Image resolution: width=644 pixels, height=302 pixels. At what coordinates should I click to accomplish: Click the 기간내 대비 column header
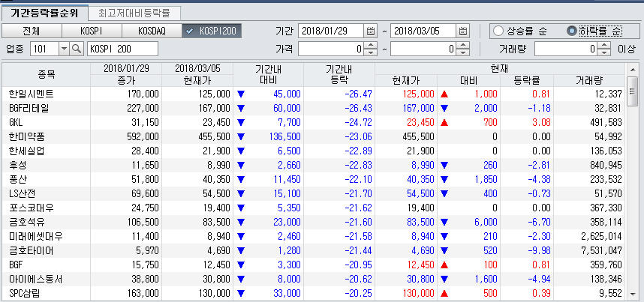[268, 75]
